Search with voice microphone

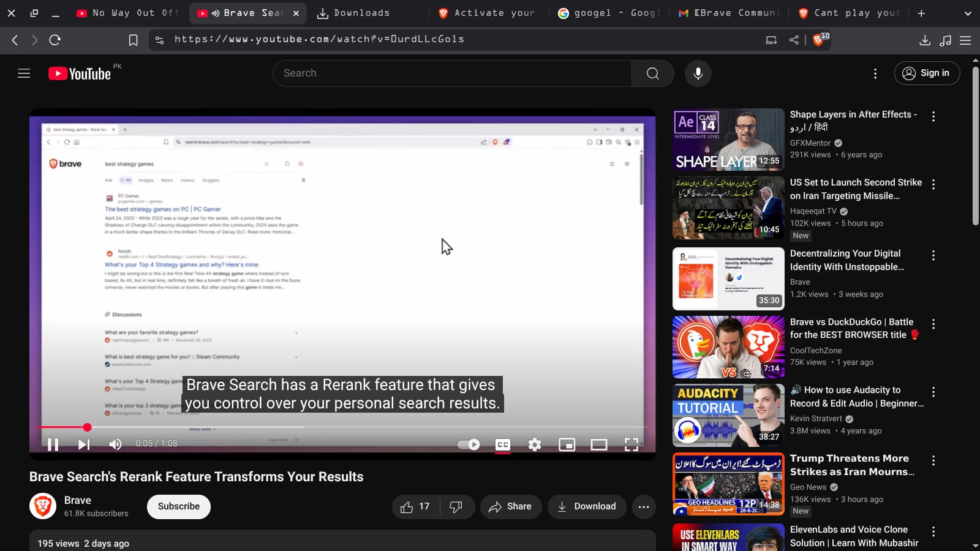click(x=698, y=73)
